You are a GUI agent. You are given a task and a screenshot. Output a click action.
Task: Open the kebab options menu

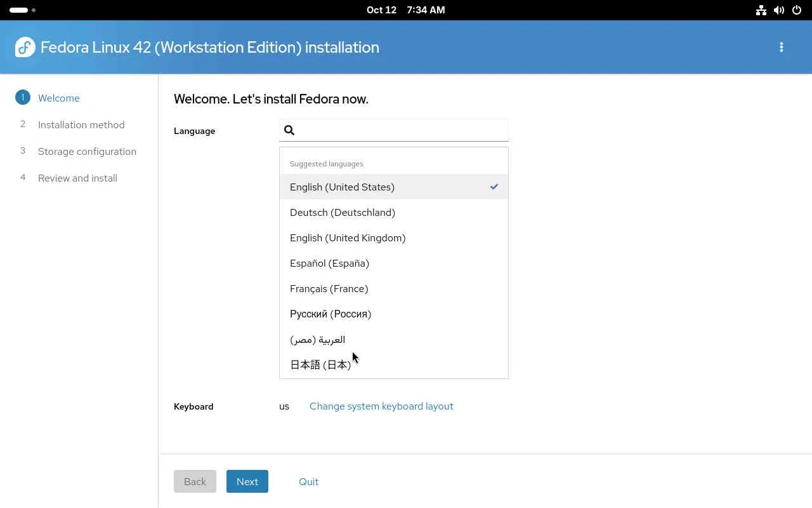782,47
